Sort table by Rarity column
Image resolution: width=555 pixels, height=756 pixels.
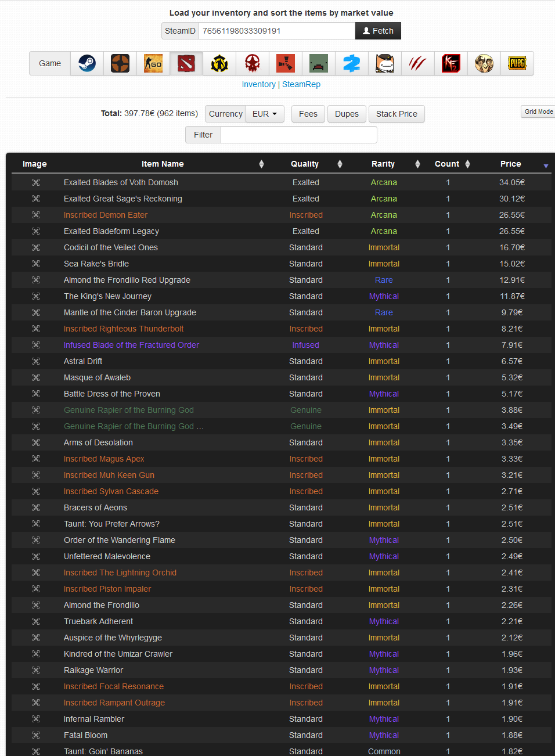(x=383, y=164)
